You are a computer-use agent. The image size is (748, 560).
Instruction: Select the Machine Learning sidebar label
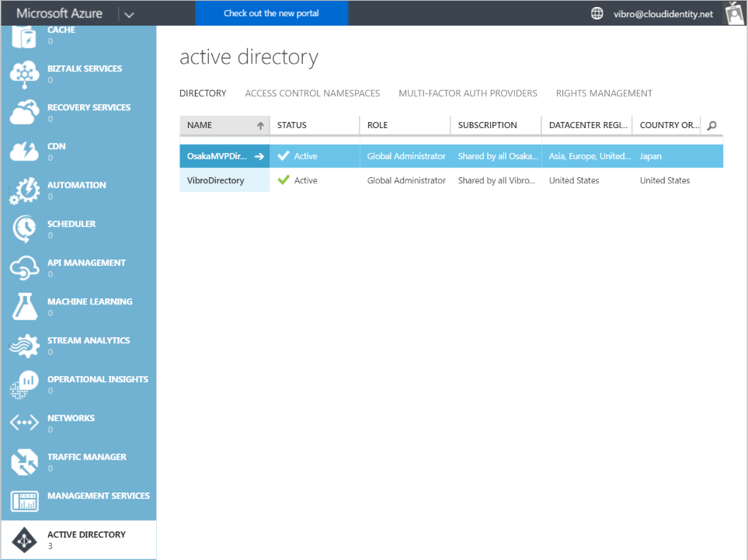(x=89, y=301)
